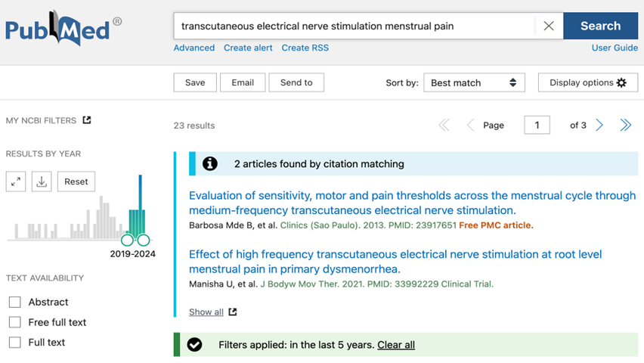
Task: Click the Create RSS link
Action: click(305, 48)
